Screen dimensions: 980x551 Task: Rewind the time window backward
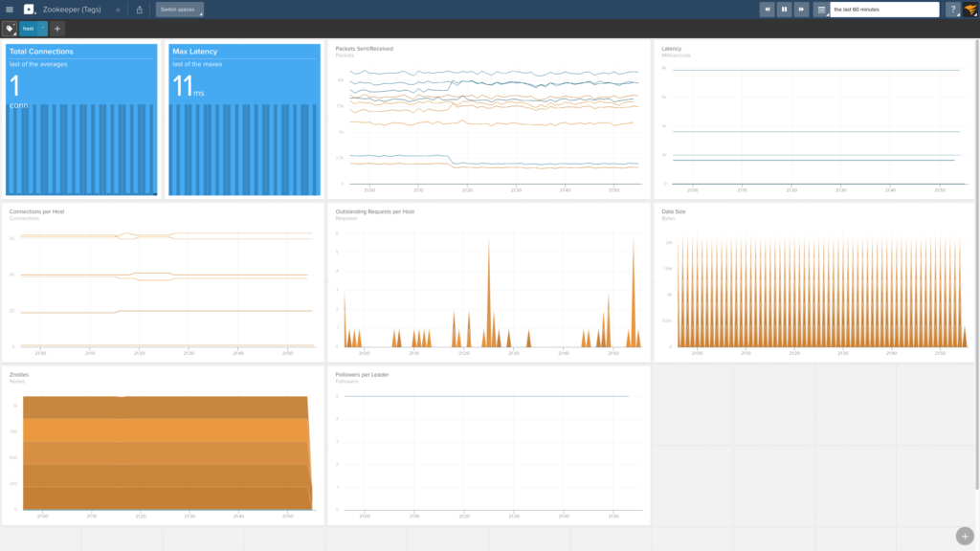click(x=768, y=10)
